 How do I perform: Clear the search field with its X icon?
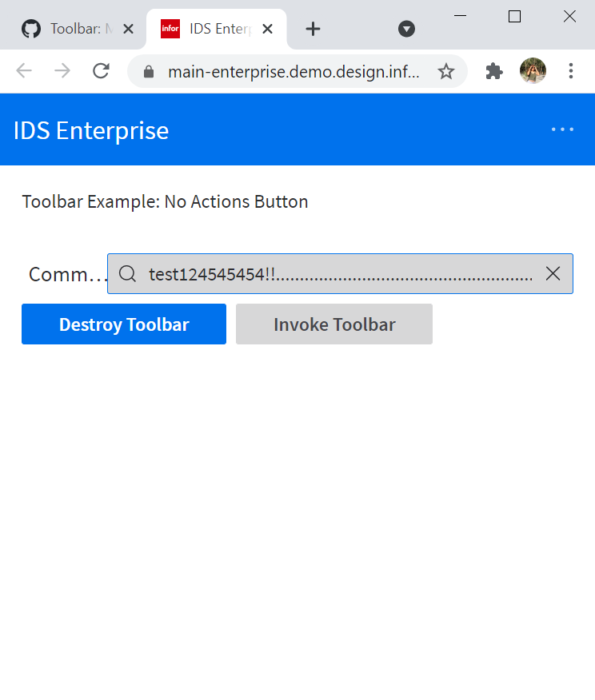point(553,273)
